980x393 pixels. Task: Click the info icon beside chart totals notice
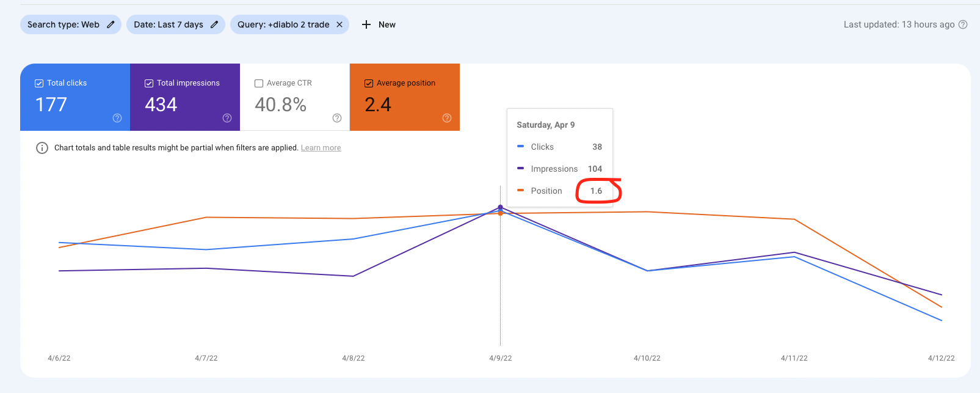point(42,148)
